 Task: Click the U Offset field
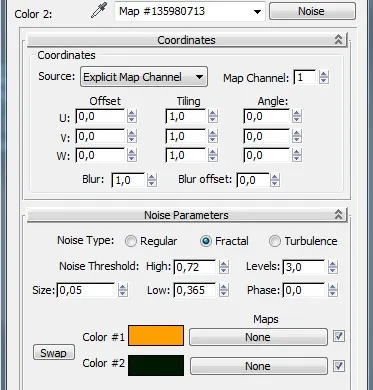[100, 116]
